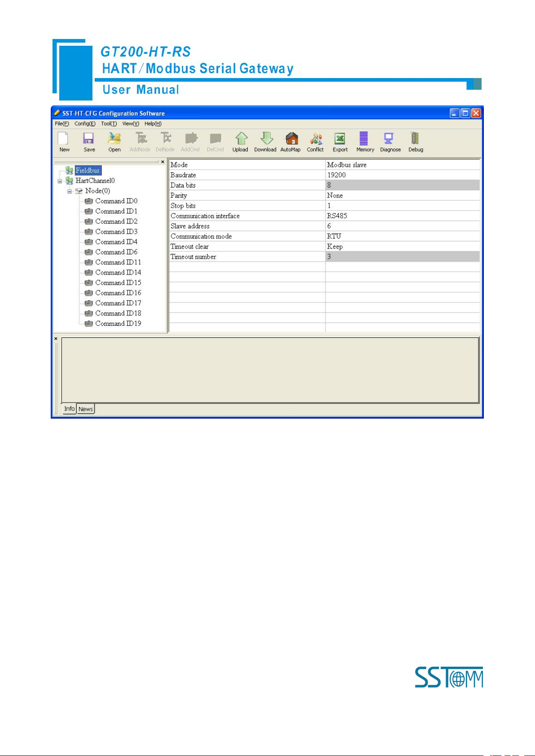Screen dimensions: 535x756
Task: Close the bottom info panel
Action: tap(56, 339)
